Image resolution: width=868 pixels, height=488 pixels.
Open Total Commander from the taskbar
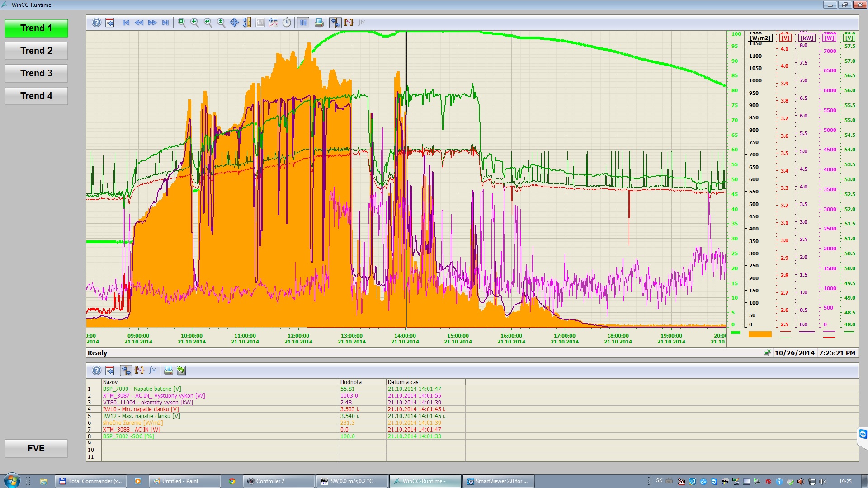pos(91,481)
